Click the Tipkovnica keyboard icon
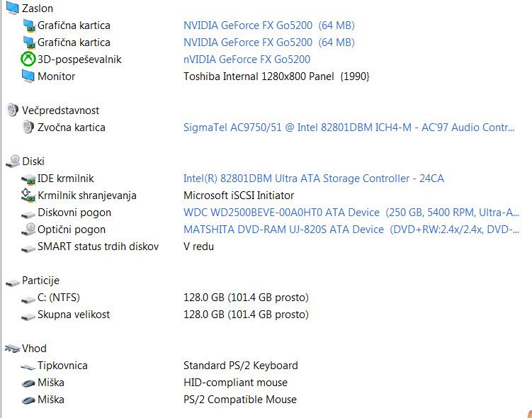This screenshot has width=532, height=418. coord(28,367)
